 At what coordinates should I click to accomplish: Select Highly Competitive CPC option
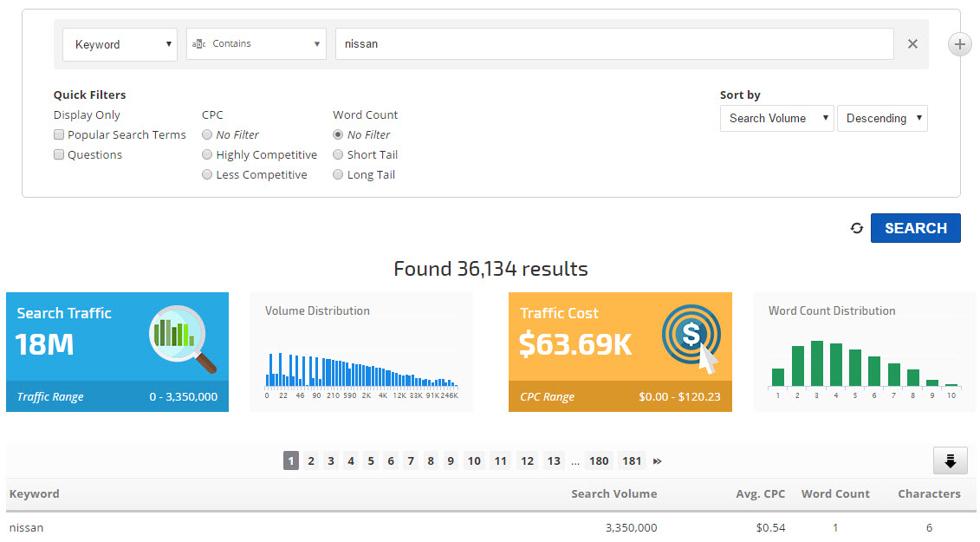(x=207, y=155)
